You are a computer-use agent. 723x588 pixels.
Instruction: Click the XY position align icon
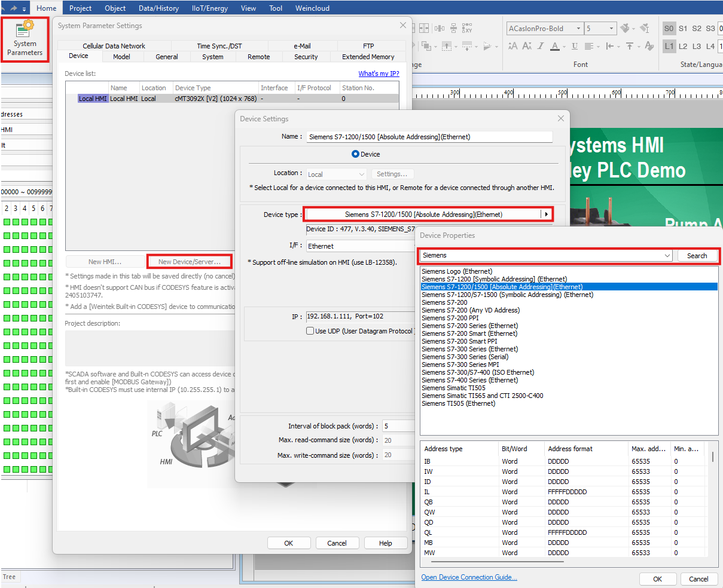(x=468, y=28)
